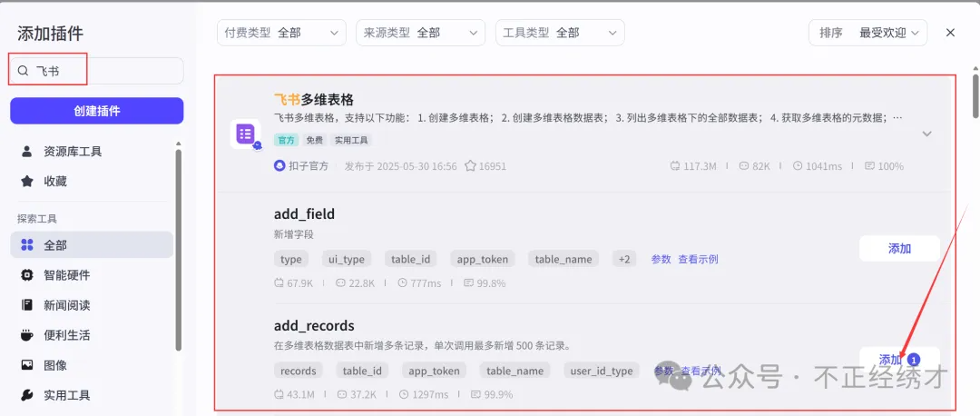The width and height of the screenshot is (980, 416).
Task: Click the 飞书 search input field
Action: 97,71
